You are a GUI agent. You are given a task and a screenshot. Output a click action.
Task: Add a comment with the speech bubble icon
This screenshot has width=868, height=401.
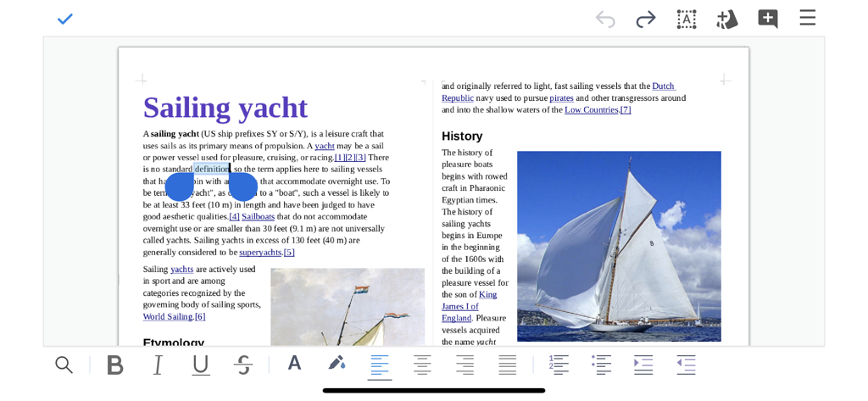(768, 19)
